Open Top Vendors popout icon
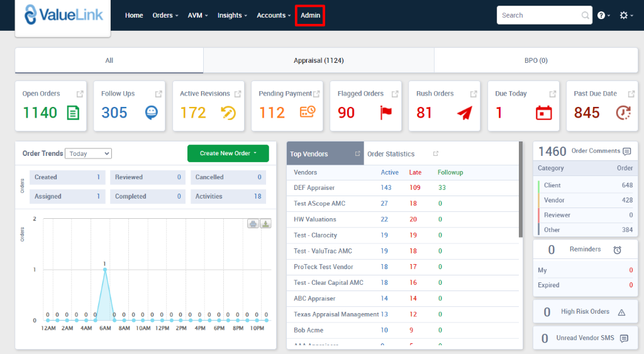The image size is (644, 354). point(357,153)
